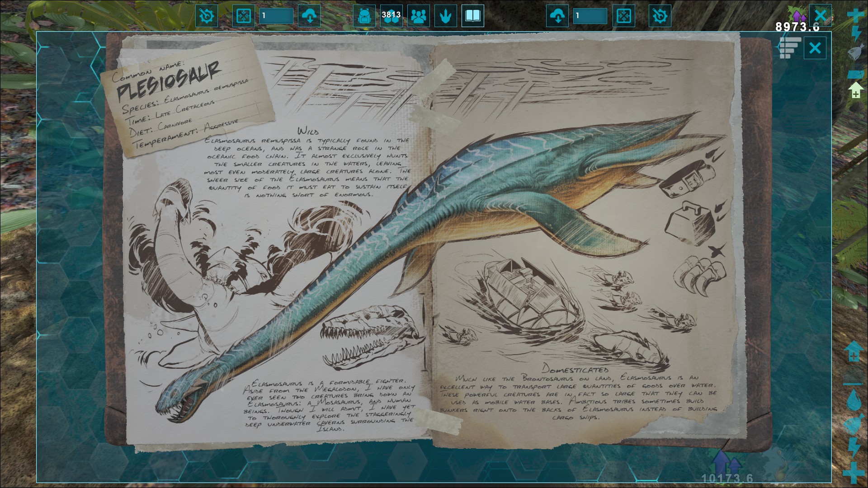This screenshot has height=488, width=868.
Task: Click the right transfer-all arrows icon
Action: (623, 16)
